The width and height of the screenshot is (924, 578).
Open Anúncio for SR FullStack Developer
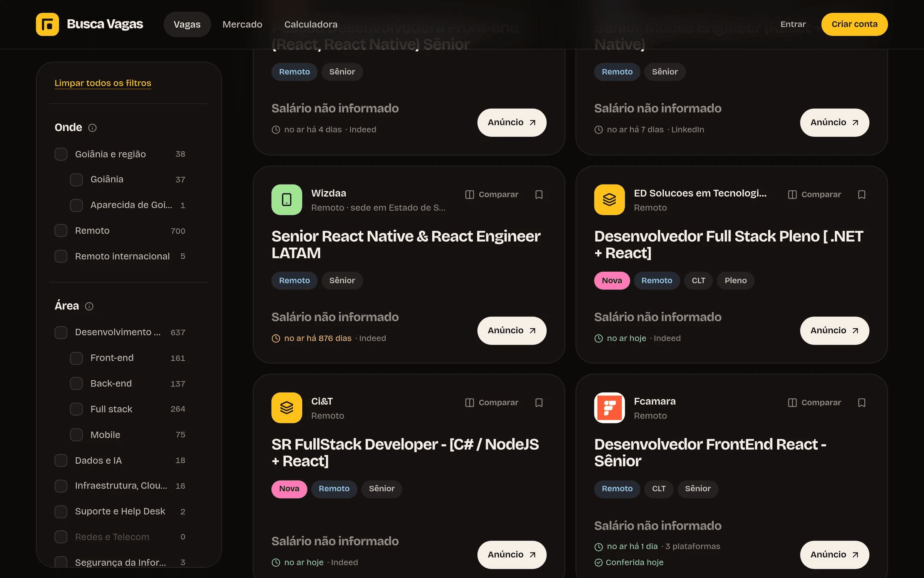512,555
